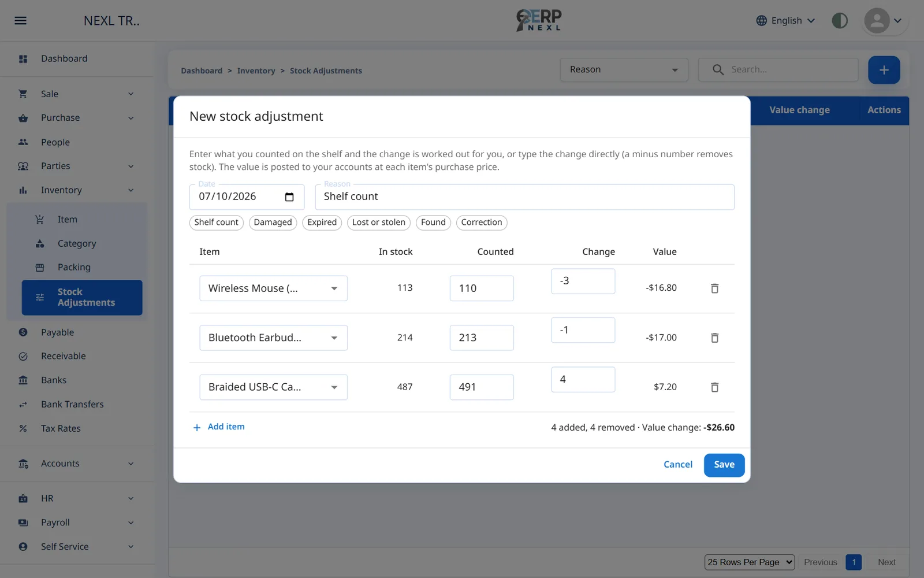
Task: Open Bank Transfers in sidebar
Action: [72, 405]
